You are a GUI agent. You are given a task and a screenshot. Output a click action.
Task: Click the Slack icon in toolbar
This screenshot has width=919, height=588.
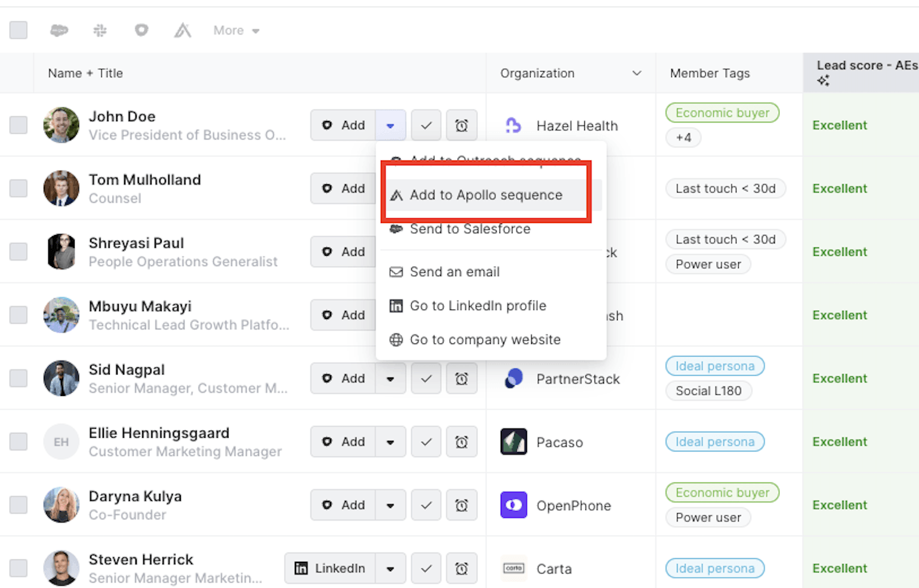100,30
